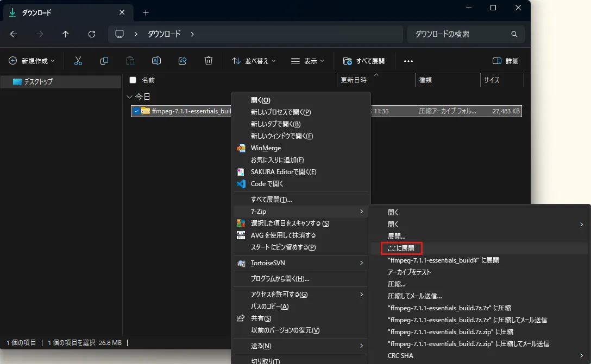Open WinMerge from context menu
Screen dimensions: 591x364
(301, 148)
